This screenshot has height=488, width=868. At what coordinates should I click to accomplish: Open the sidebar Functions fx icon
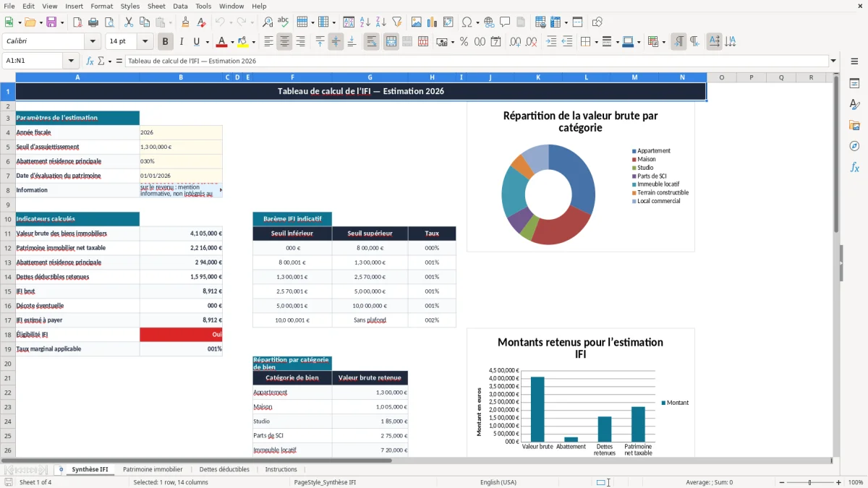point(854,167)
